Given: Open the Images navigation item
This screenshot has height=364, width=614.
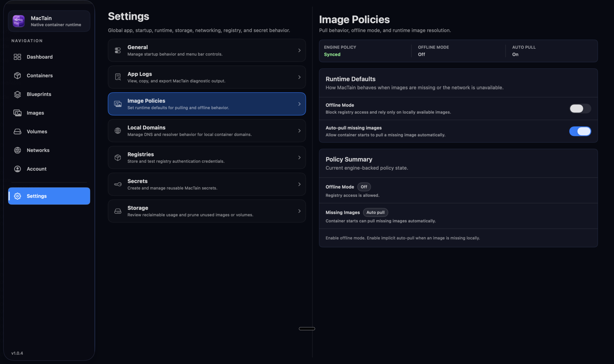Looking at the screenshot, I should point(49,113).
